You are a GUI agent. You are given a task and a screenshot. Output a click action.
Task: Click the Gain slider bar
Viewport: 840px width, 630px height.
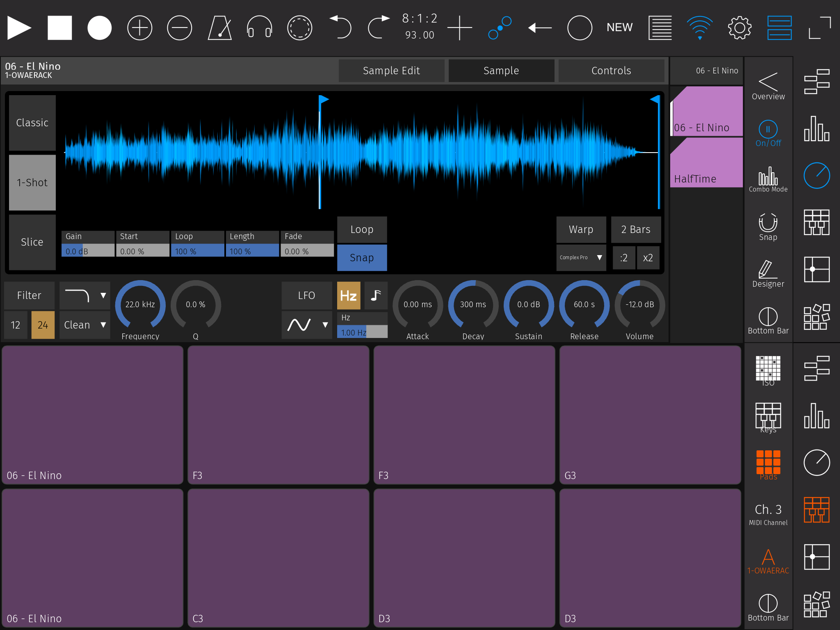[x=88, y=251]
